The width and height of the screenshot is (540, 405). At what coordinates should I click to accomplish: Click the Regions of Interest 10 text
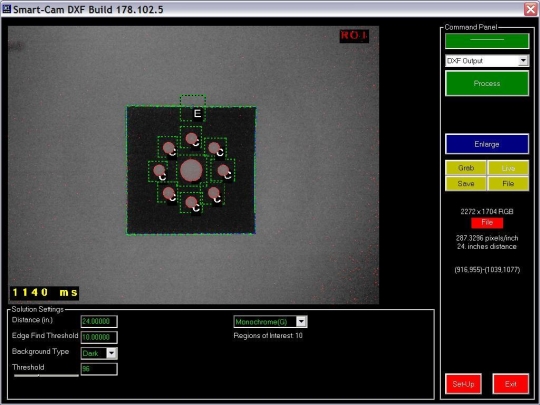[x=268, y=335]
